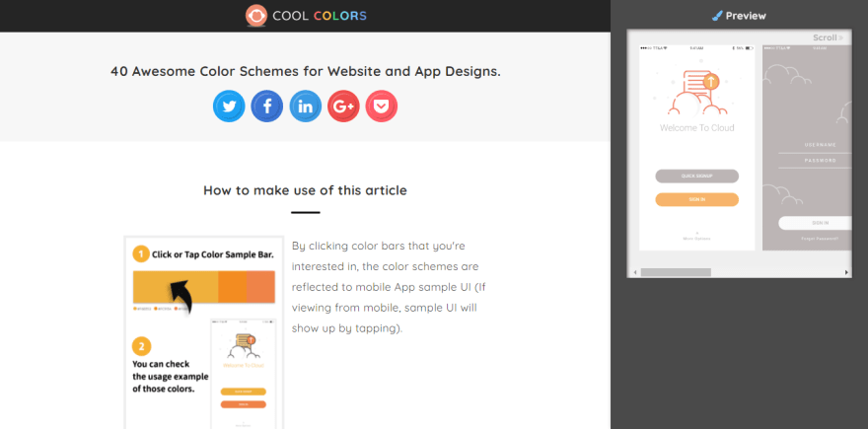Click the USERNAME field in the preview

pos(815,146)
